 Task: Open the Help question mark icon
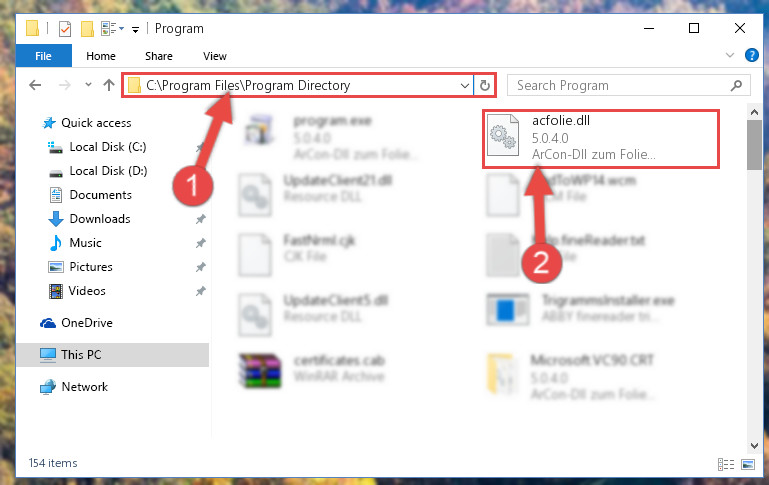[x=751, y=55]
